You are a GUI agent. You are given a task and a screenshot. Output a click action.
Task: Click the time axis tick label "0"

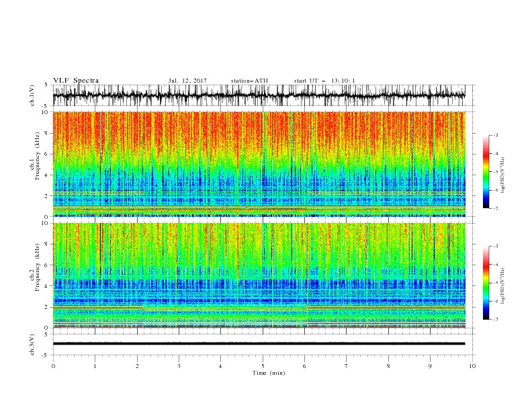pos(53,366)
